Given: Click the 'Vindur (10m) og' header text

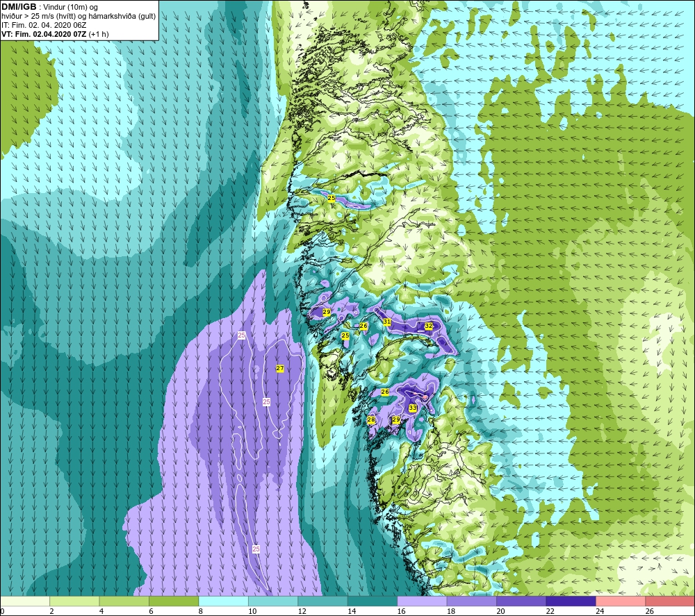Looking at the screenshot, I should click(x=70, y=7).
